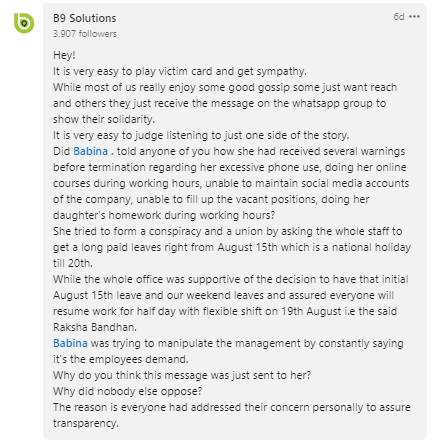
Task: Open the B9 Solutions green logo avatar
Action: [24, 23]
